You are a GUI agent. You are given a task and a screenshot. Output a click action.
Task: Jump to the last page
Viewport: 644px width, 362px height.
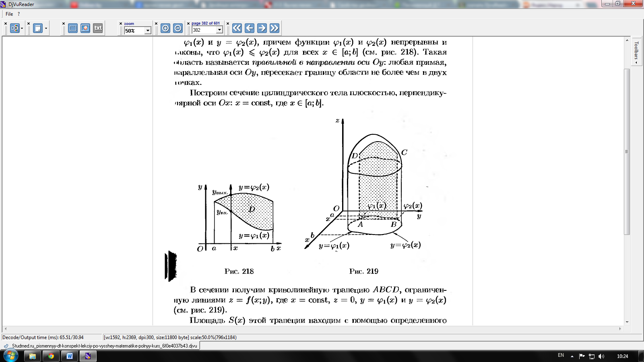(x=275, y=28)
